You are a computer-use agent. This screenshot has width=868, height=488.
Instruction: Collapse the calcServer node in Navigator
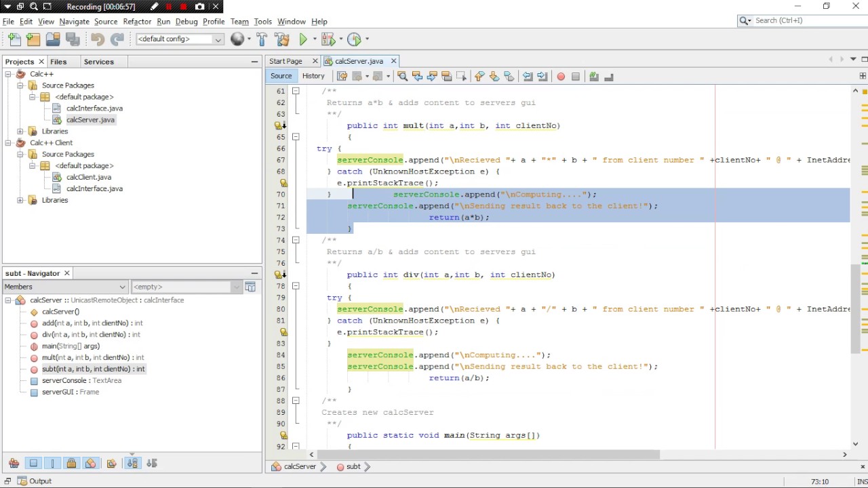[8, 300]
